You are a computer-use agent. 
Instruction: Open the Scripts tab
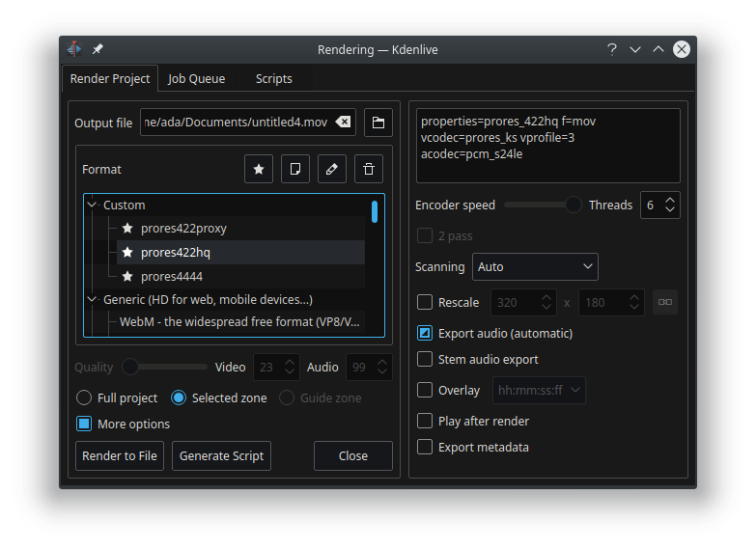tap(274, 78)
